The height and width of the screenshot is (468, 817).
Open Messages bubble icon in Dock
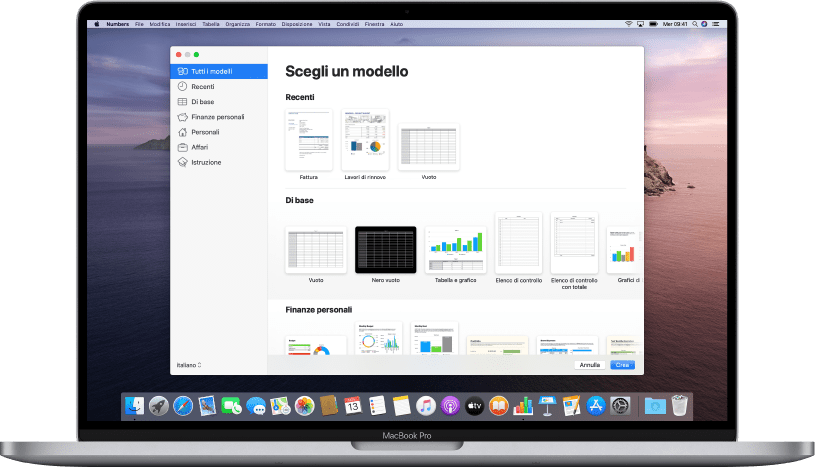coord(256,405)
